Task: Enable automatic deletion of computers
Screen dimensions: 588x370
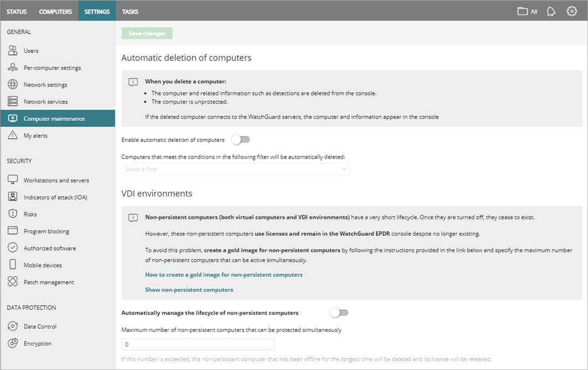Action: (x=240, y=140)
